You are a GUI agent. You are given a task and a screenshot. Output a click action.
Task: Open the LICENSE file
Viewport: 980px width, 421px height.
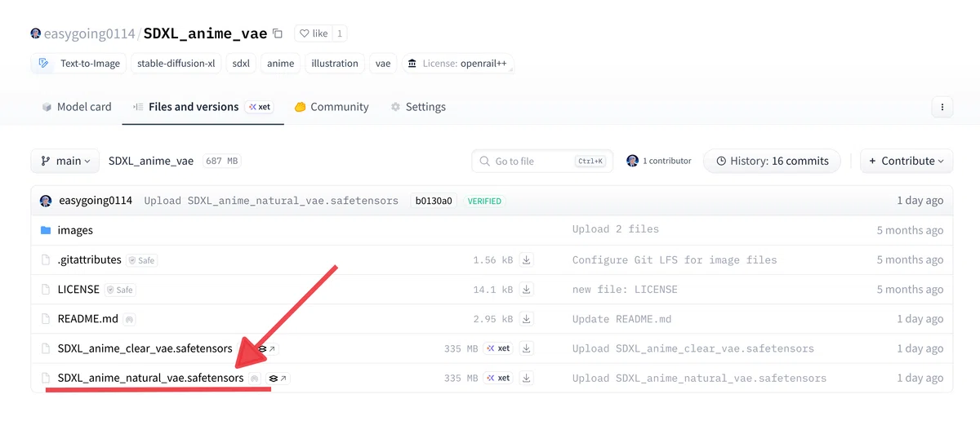pyautogui.click(x=78, y=290)
